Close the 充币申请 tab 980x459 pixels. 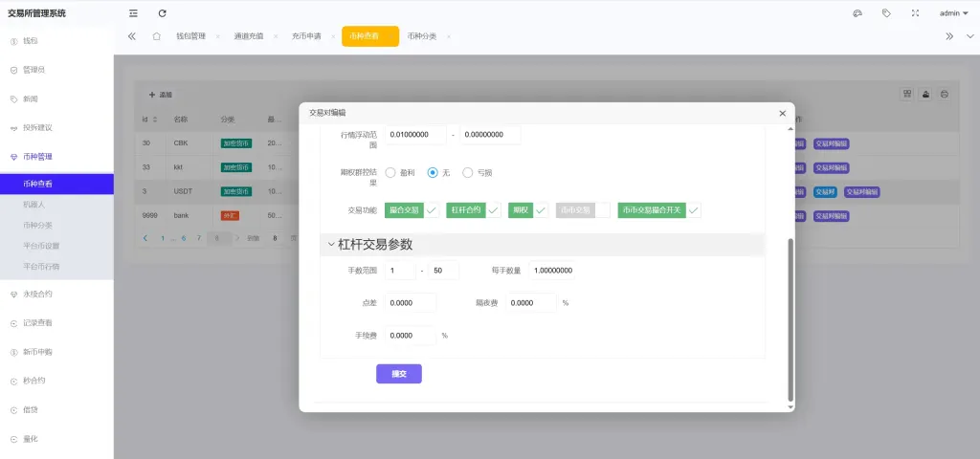point(333,37)
